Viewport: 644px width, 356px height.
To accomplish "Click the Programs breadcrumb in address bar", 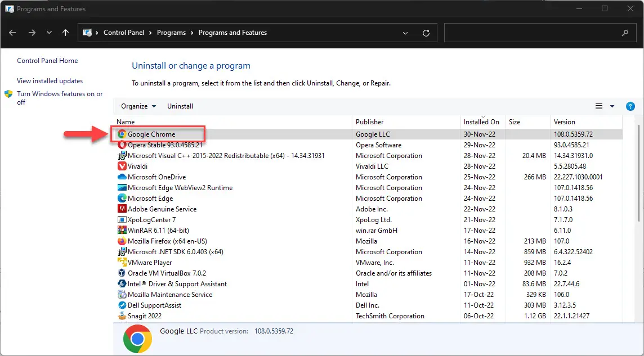I will (x=171, y=33).
